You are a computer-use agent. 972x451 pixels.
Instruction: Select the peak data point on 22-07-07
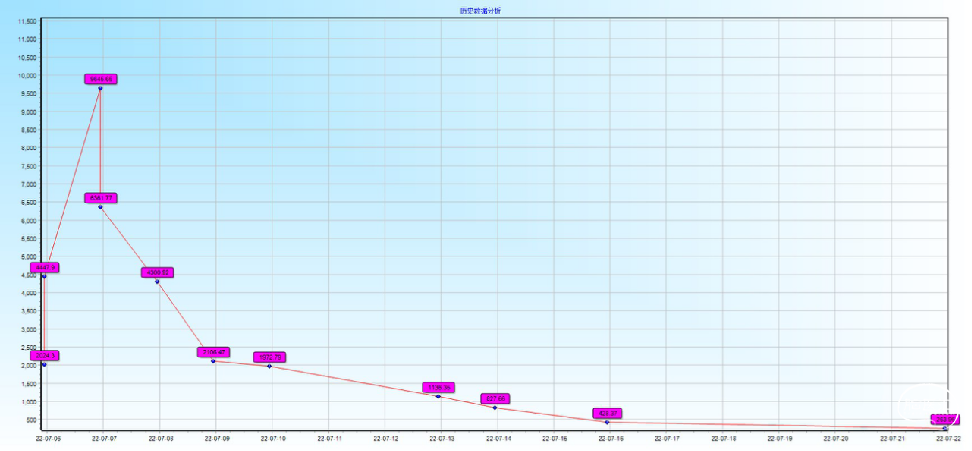click(x=100, y=89)
